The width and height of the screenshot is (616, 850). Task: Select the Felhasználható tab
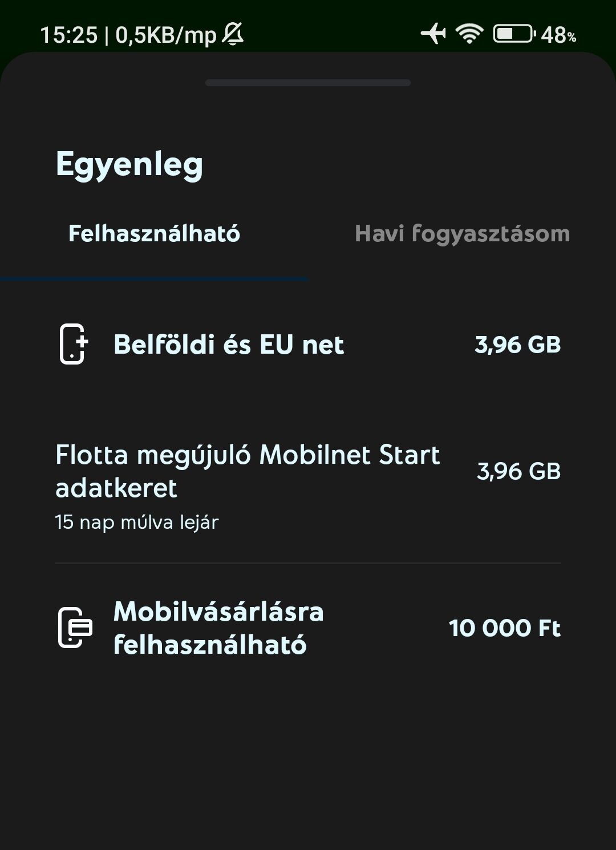[x=154, y=234]
